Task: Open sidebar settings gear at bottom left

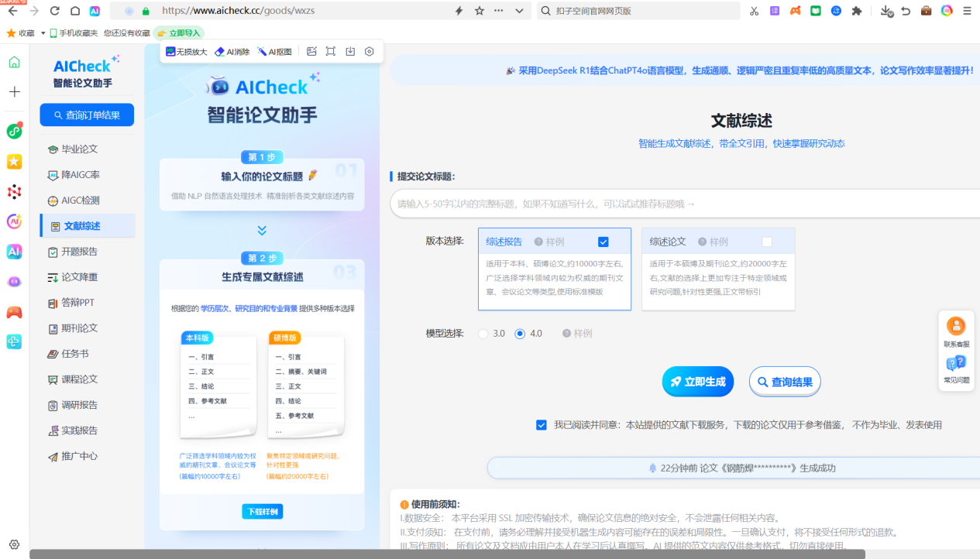Action: [14, 544]
